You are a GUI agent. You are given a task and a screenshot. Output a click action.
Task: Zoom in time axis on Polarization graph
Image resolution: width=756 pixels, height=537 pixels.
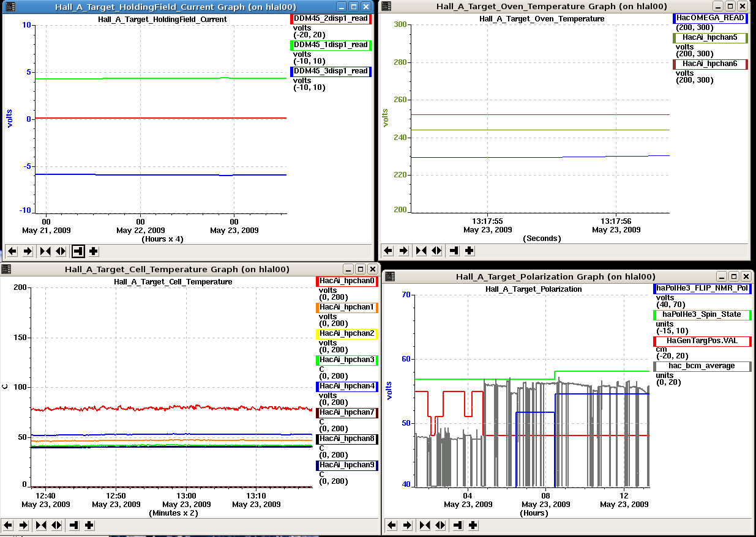click(425, 525)
